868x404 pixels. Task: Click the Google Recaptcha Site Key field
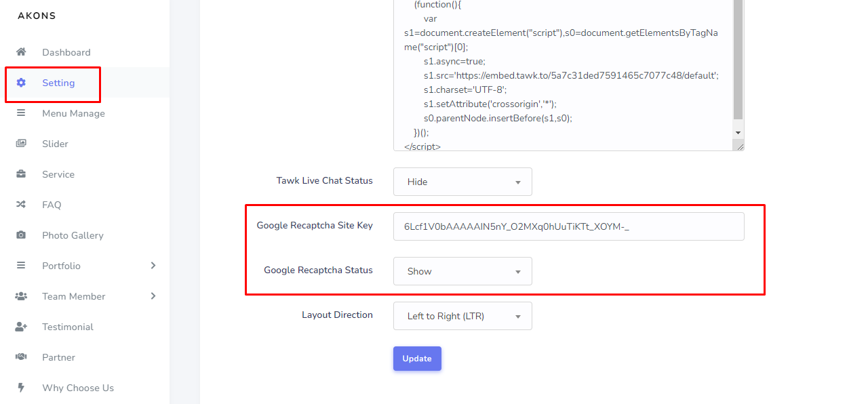point(569,226)
